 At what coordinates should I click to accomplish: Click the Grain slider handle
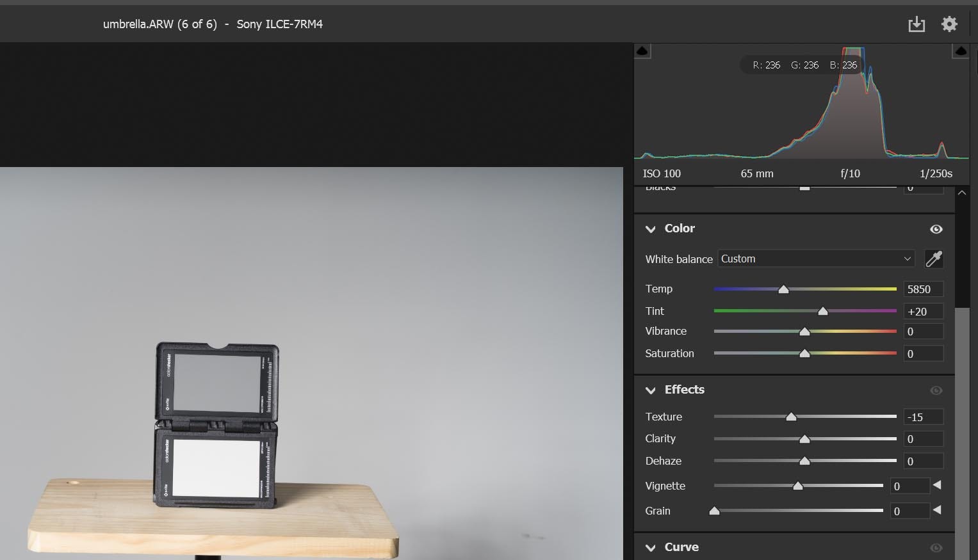click(714, 511)
